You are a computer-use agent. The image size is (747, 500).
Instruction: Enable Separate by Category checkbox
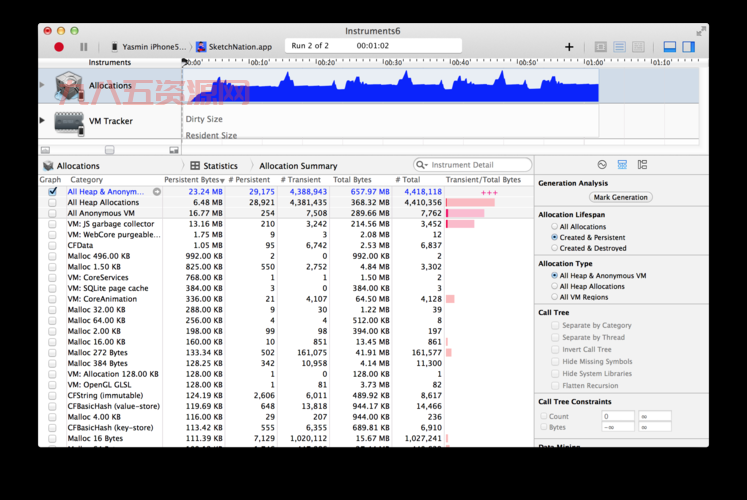[555, 325]
